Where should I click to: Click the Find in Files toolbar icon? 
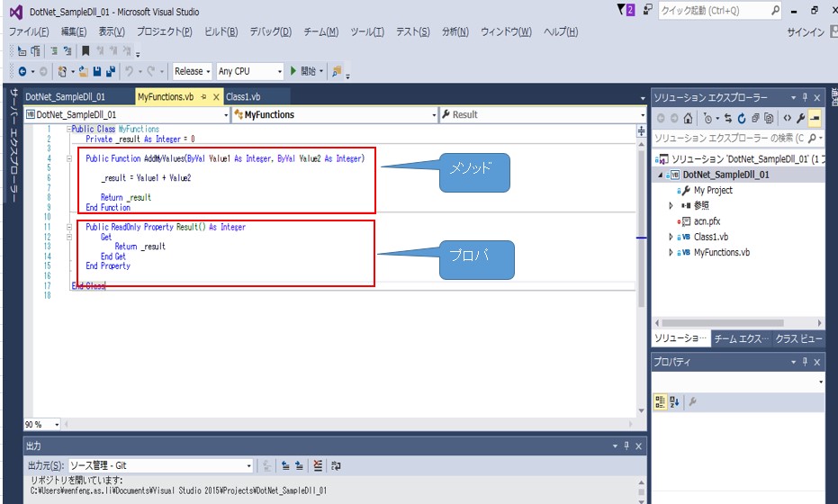point(336,71)
